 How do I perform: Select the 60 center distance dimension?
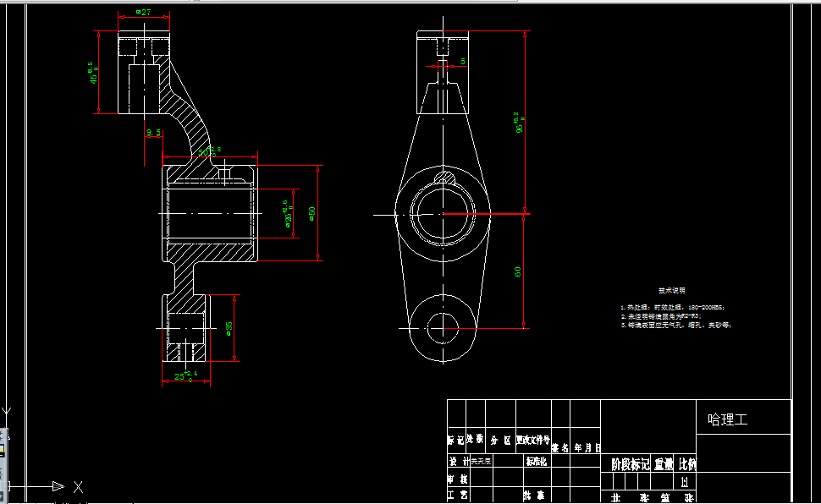tap(517, 272)
